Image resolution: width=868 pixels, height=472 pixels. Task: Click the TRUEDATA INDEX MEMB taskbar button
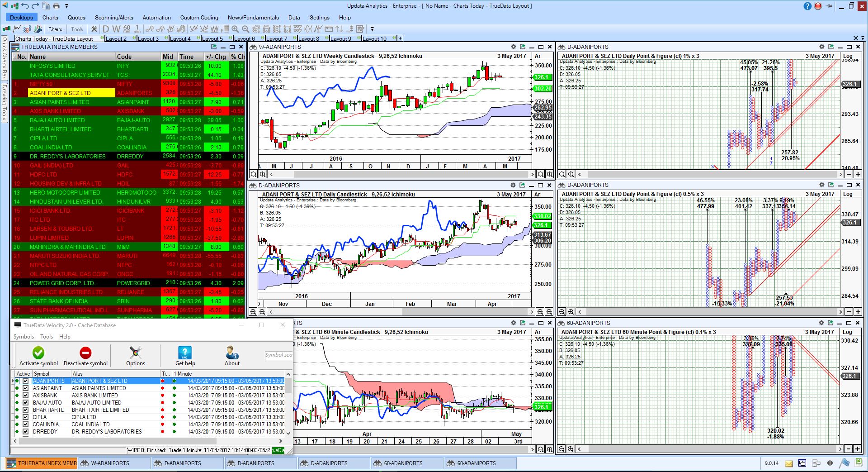pos(42,463)
